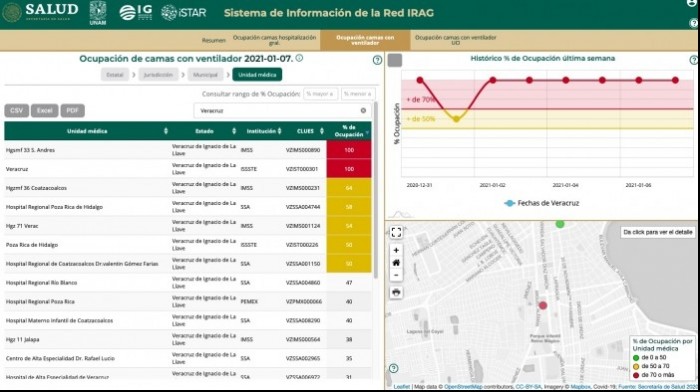Click the search box containing Veracruz
Image resolution: width=700 pixels, height=392 pixels.
pyautogui.click(x=282, y=111)
